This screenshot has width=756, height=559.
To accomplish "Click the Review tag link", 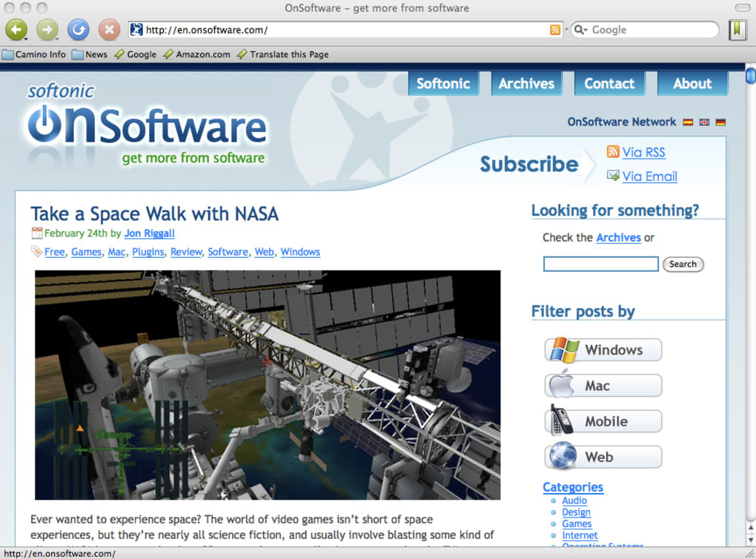I will 186,252.
